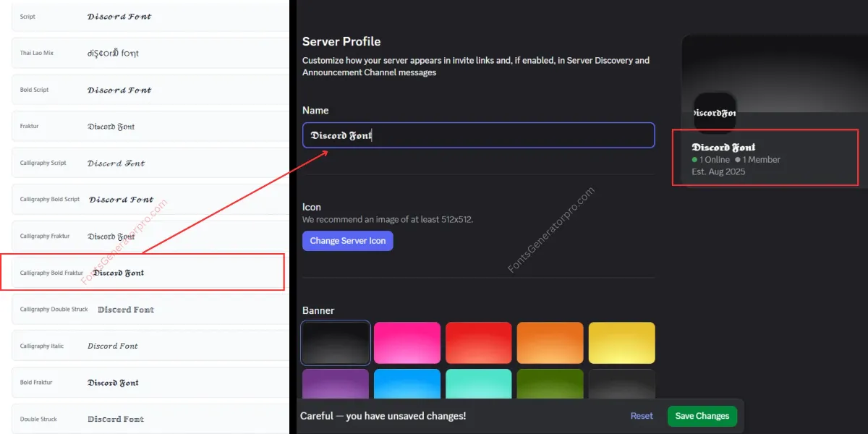The width and height of the screenshot is (868, 434).
Task: Pick the blue banner color
Action: click(x=407, y=385)
